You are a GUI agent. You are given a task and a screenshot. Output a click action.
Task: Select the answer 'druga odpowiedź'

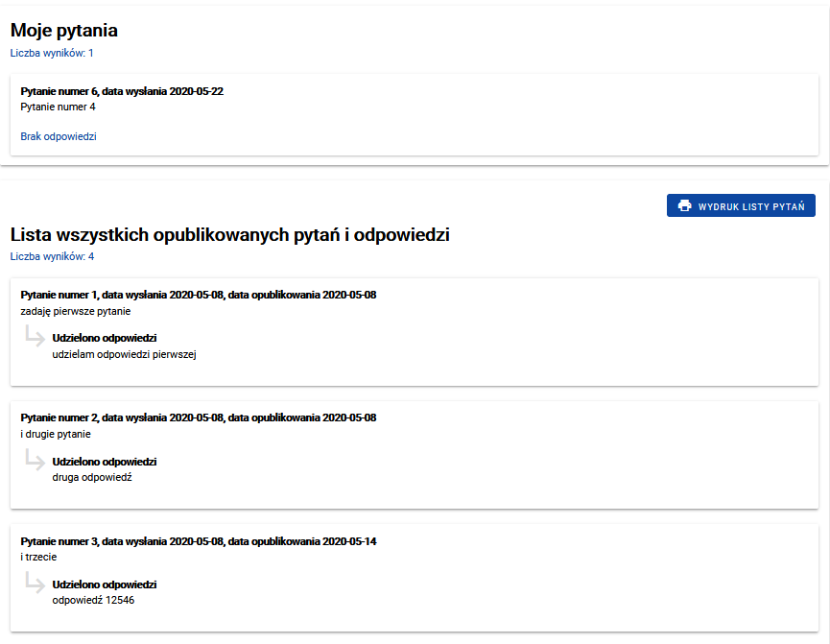(x=91, y=477)
